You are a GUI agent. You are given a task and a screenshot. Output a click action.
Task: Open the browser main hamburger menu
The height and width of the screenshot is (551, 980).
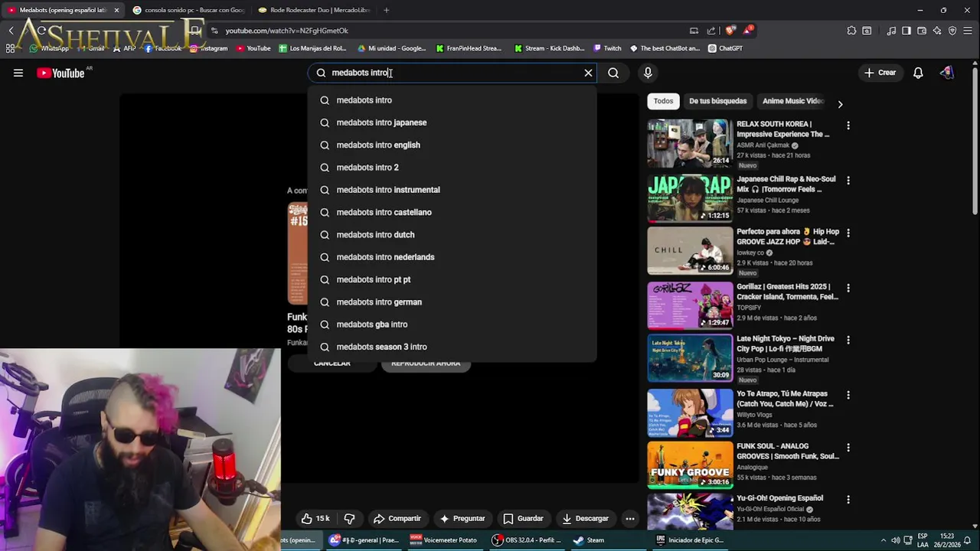[x=969, y=31]
